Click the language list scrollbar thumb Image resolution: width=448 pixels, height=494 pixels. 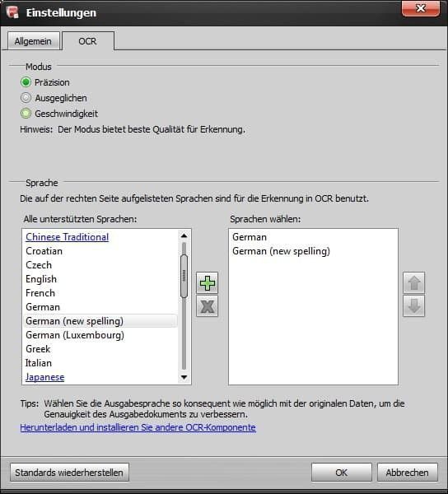[x=184, y=277]
